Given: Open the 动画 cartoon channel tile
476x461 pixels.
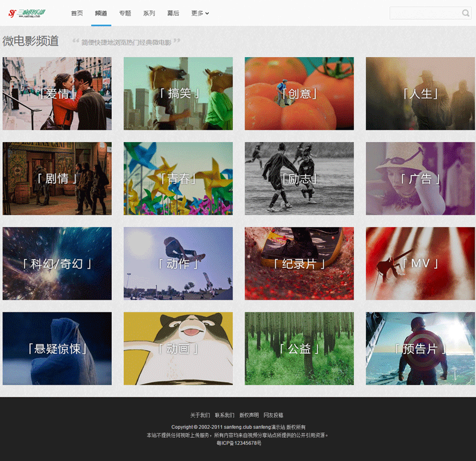Looking at the screenshot, I should tap(178, 349).
